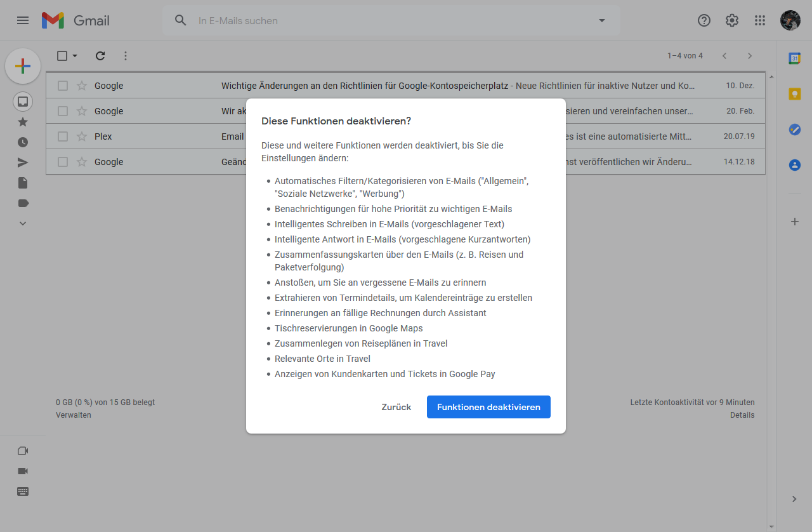Click the Details account activity link
The width and height of the screenshot is (812, 532).
pyautogui.click(x=742, y=415)
